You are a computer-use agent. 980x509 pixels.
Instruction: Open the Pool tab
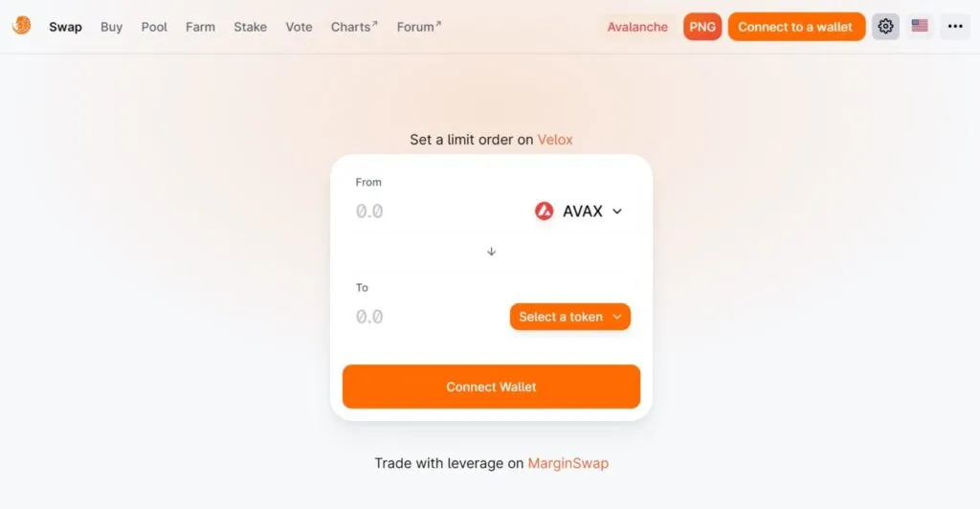pos(154,27)
